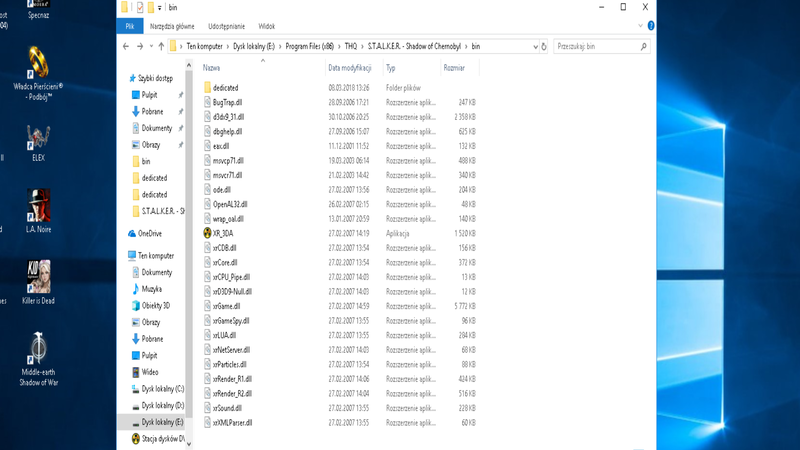Click Properties icon in title bar toolbar
Viewport: 800px width, 450px height.
tap(140, 8)
